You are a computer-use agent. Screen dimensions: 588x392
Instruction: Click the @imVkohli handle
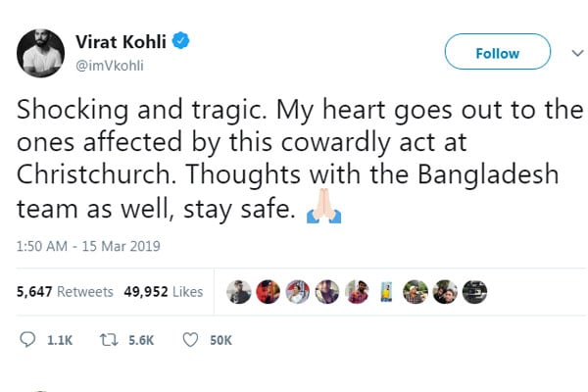[110, 64]
